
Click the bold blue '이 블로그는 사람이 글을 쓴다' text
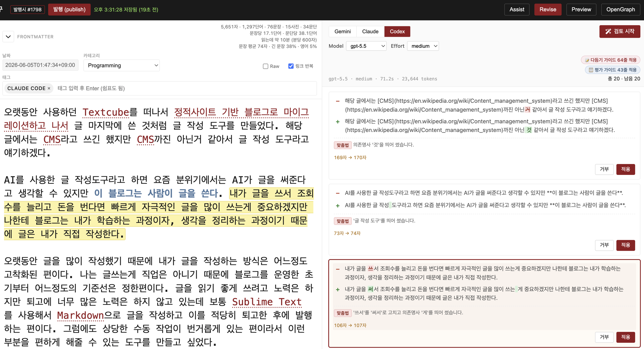coord(156,193)
